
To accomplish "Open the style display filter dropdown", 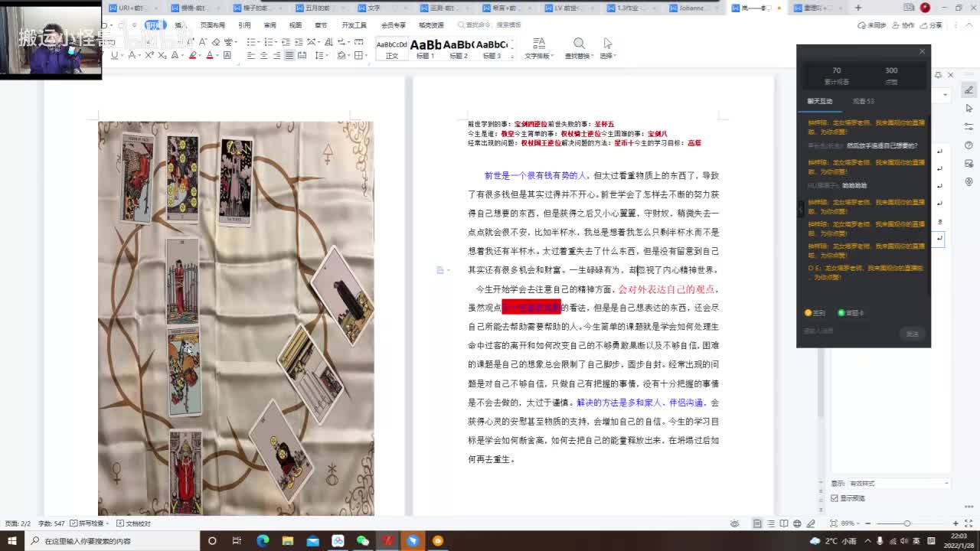I will 899,484.
